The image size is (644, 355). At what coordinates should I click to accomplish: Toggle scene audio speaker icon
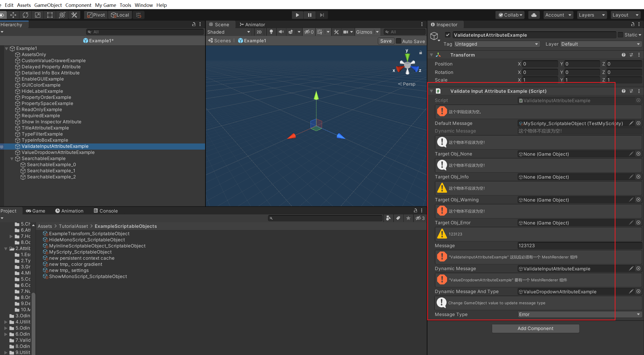pyautogui.click(x=281, y=32)
